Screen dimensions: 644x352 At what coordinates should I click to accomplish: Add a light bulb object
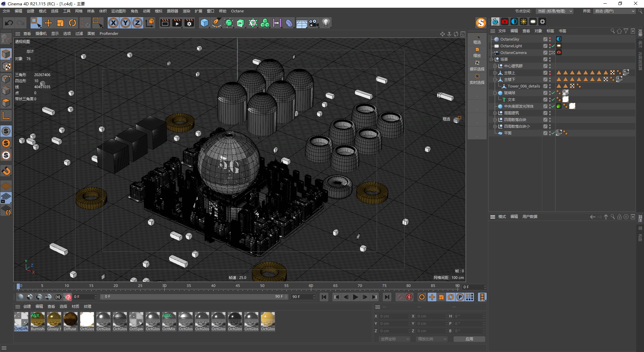(x=326, y=23)
